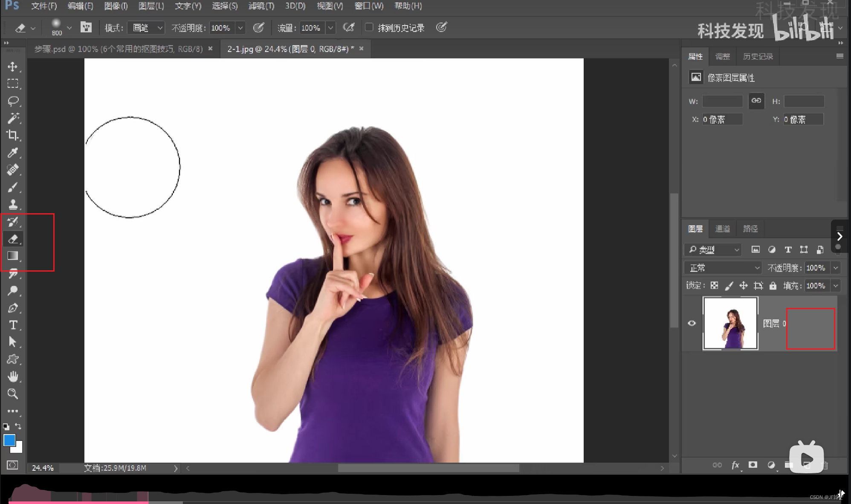Viewport: 851px width, 504px height.
Task: Click the layer 0 thumbnail
Action: [730, 323]
